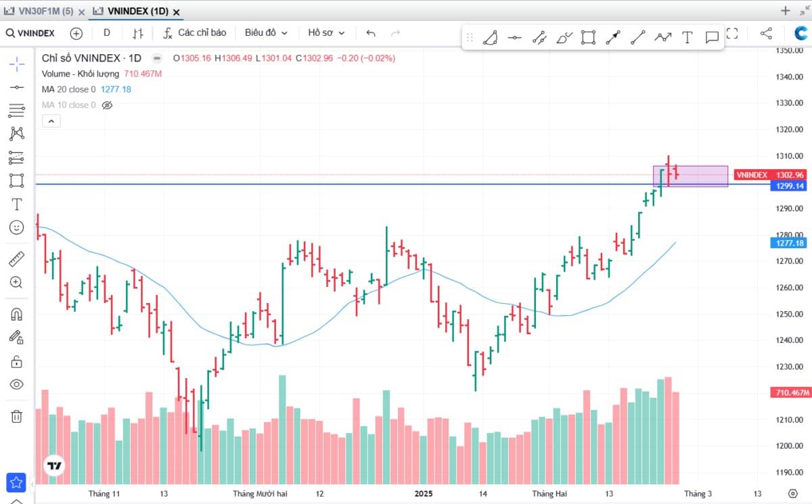Select text T tool in floating toolbar

point(687,37)
